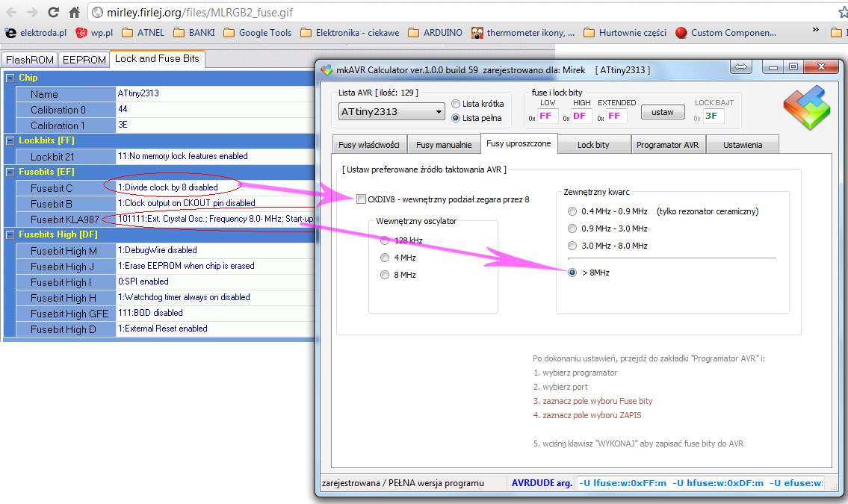This screenshot has height=504, width=848.
Task: Click the AVRDUDE arguments text field
Action: click(x=700, y=483)
